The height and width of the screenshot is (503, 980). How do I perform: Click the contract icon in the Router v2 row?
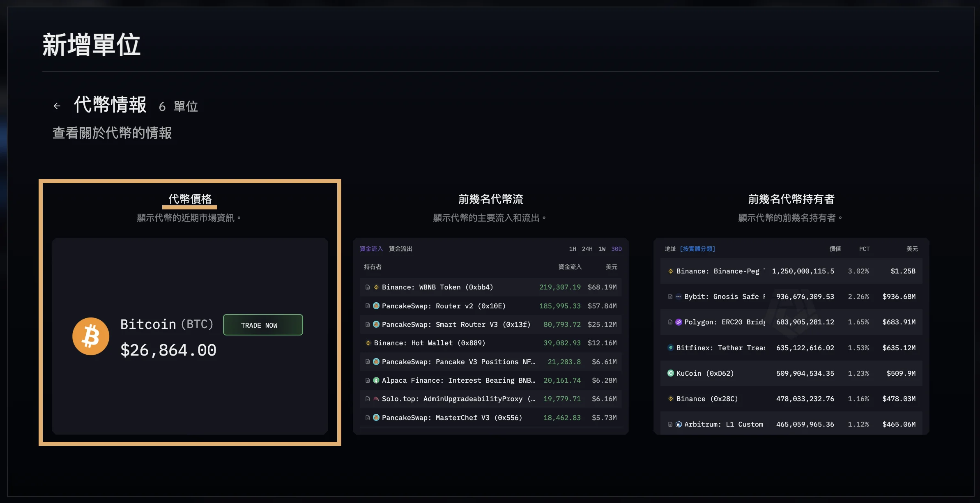click(x=368, y=306)
